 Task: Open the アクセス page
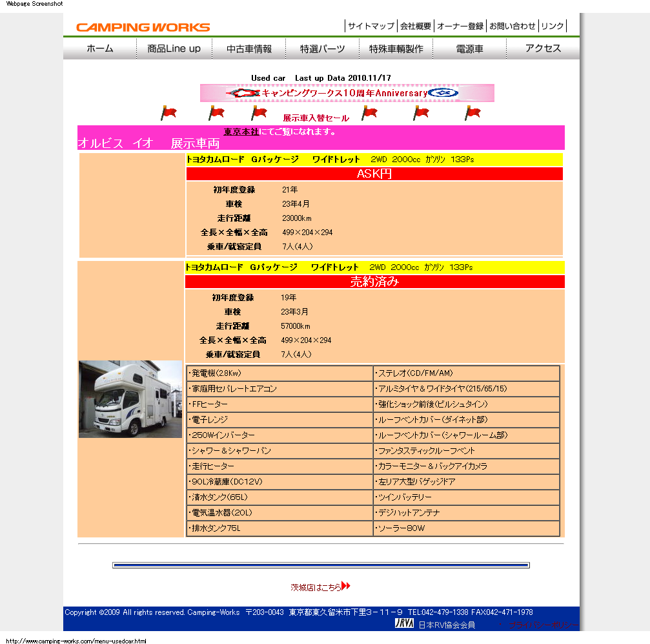click(543, 48)
